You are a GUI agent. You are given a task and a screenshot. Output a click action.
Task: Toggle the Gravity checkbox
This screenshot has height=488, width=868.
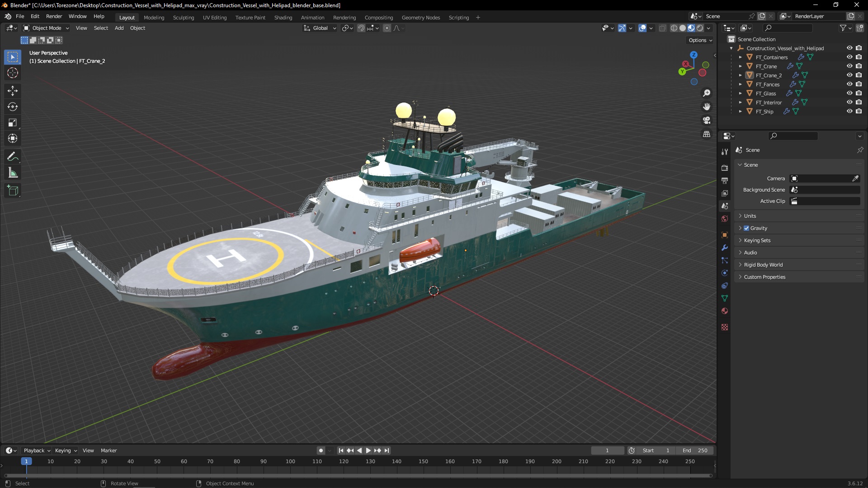(x=746, y=228)
